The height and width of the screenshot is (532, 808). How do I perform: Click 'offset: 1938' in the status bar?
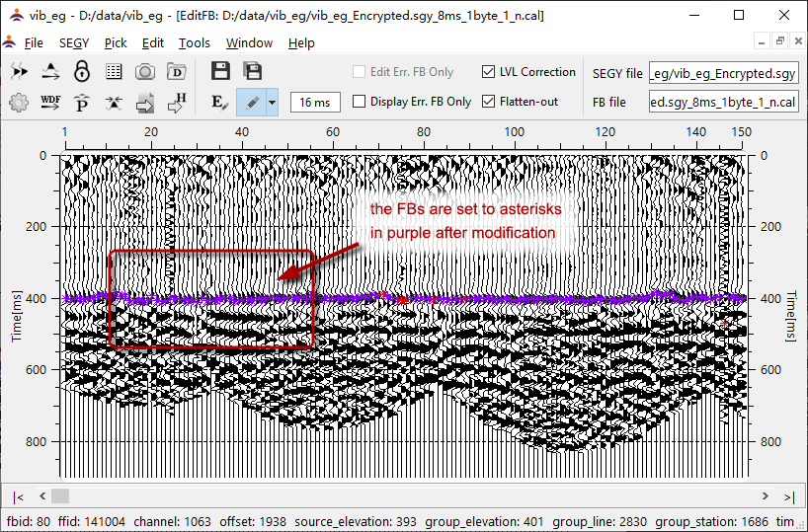point(253,522)
